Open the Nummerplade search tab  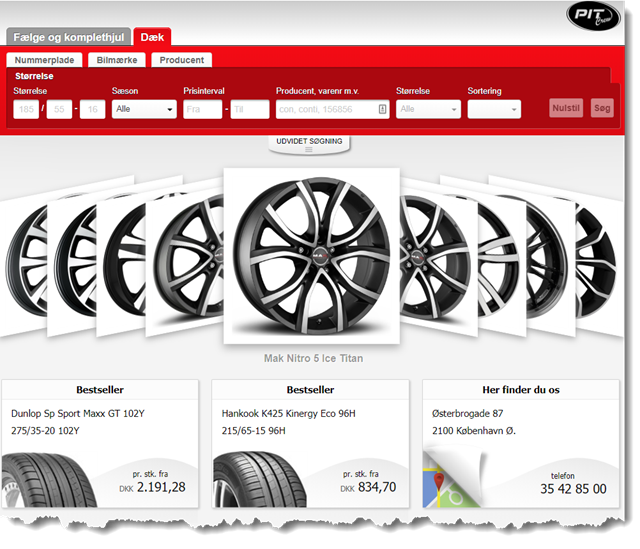(44, 60)
